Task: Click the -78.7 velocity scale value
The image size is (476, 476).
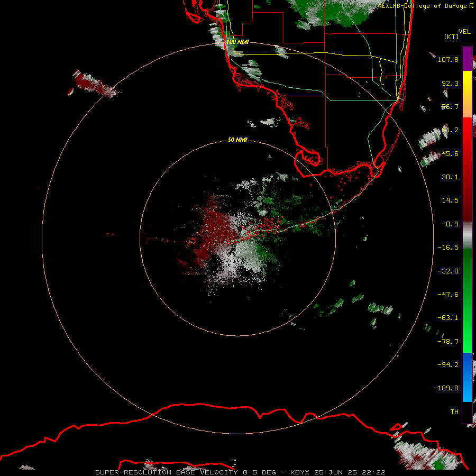Action: 448,342
